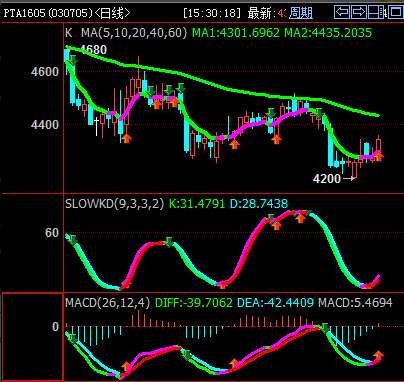Click the left arrow previous contract icon
This screenshot has width=404, height=382.
[342, 12]
